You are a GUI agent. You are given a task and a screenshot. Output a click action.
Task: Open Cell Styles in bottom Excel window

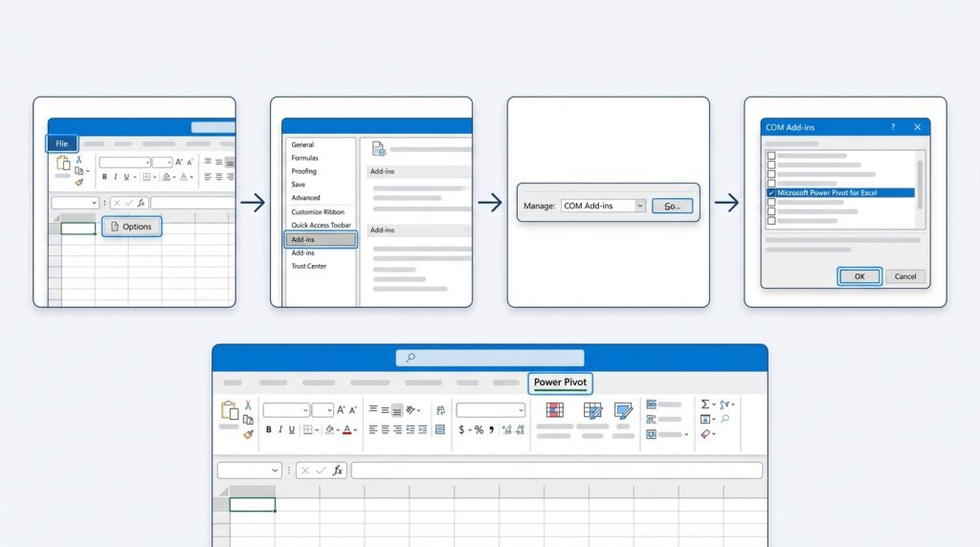pos(623,410)
